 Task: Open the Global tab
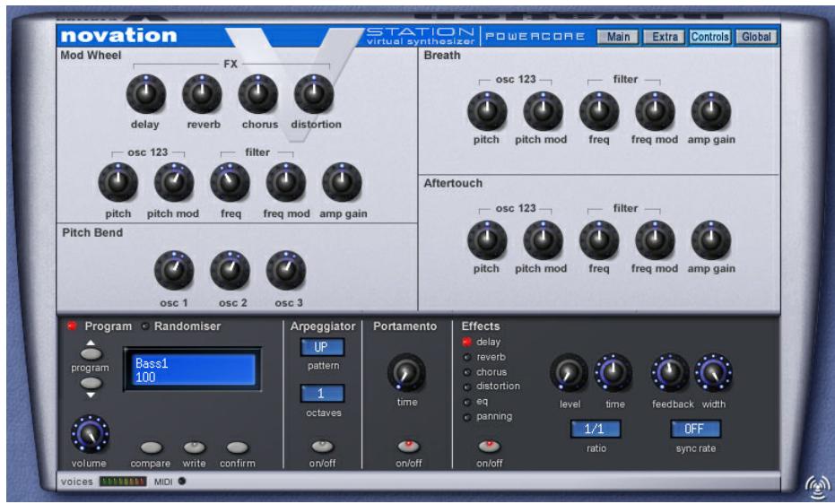(756, 37)
